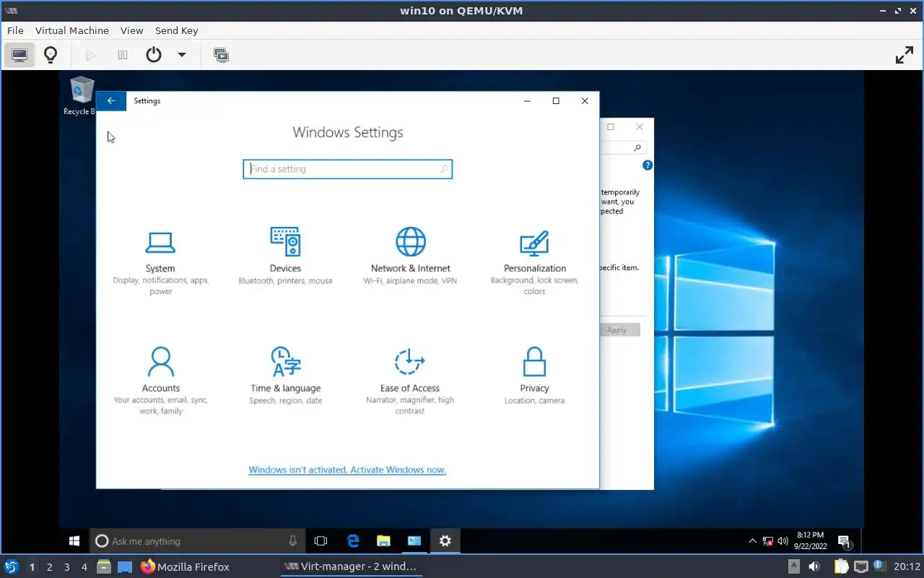Click the Windows volume tray icon
Screen dimensions: 924x578
pyautogui.click(x=783, y=540)
